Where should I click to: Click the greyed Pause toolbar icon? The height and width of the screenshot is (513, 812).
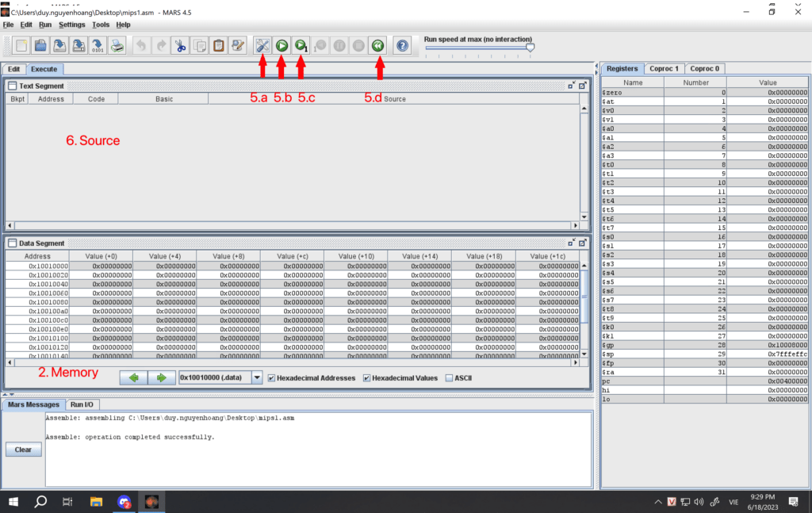pos(339,45)
